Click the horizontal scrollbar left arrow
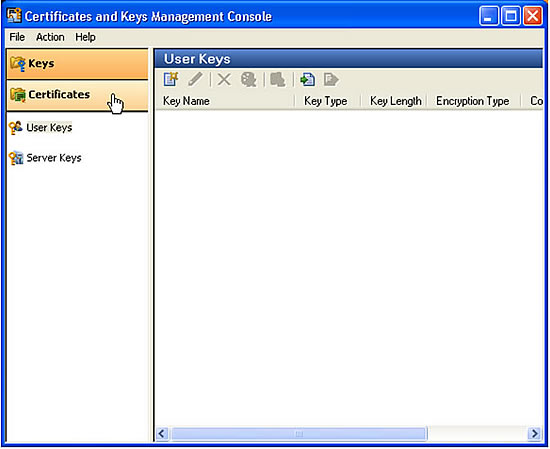Viewport: 550px width, 449px height. (x=162, y=434)
